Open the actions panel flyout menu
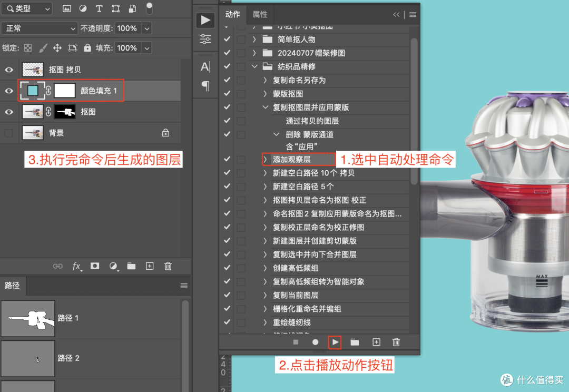569x392 pixels. coord(413,15)
